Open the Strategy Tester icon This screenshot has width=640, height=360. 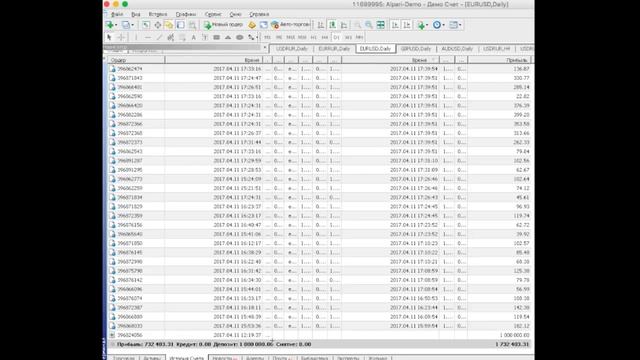[x=192, y=25]
